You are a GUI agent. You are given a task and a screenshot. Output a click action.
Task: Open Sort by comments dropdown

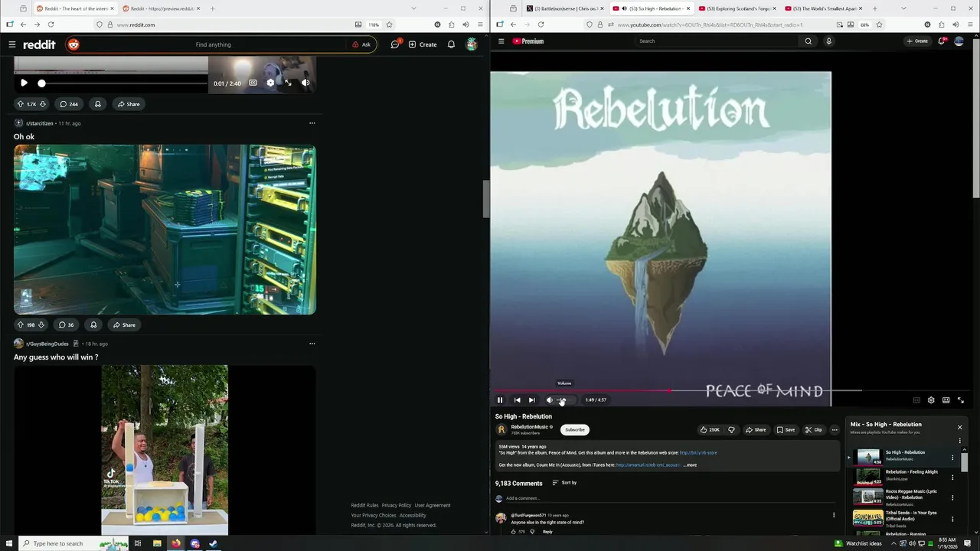tap(564, 483)
